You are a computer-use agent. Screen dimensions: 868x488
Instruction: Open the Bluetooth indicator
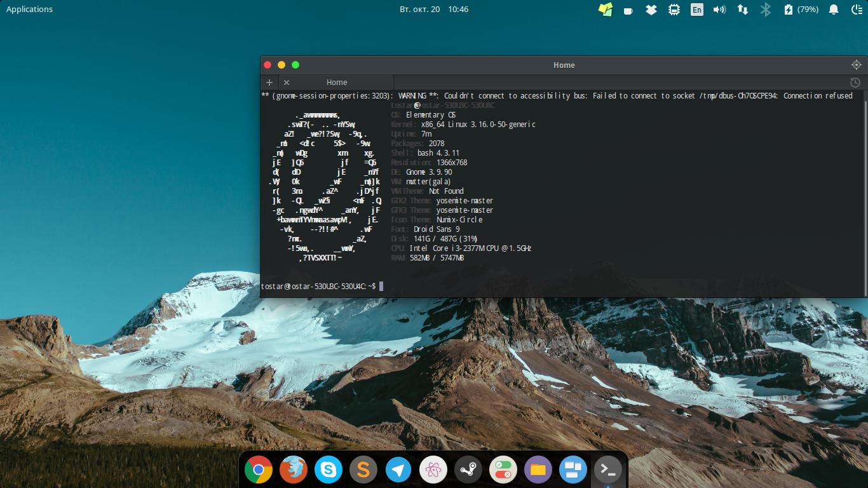(x=766, y=10)
